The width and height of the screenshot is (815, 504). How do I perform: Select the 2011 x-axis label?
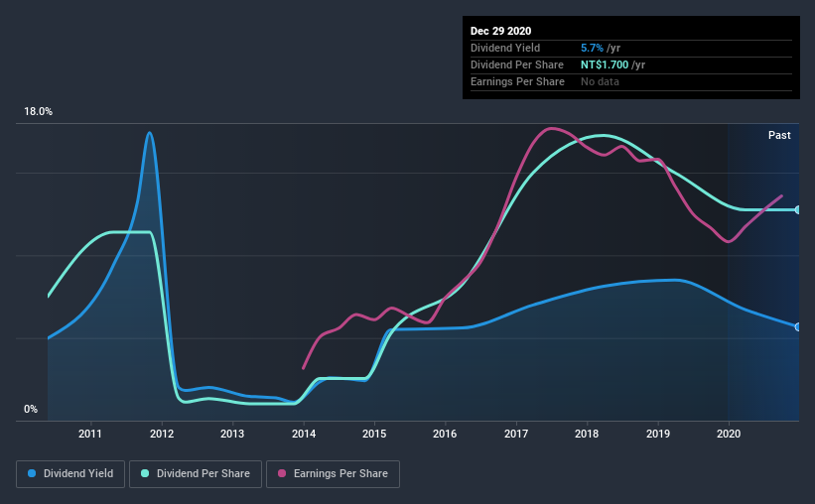click(x=90, y=434)
